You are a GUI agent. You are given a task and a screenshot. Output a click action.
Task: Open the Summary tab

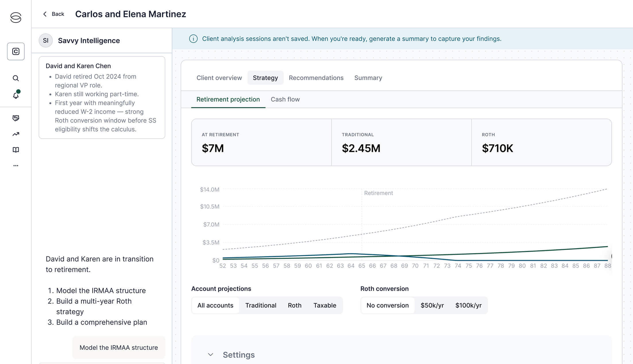point(368,78)
